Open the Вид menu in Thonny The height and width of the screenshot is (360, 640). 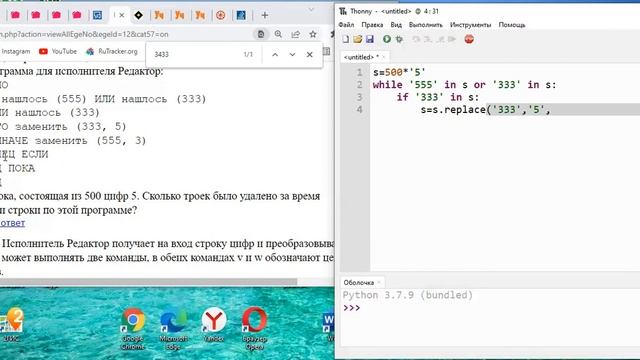click(396, 25)
